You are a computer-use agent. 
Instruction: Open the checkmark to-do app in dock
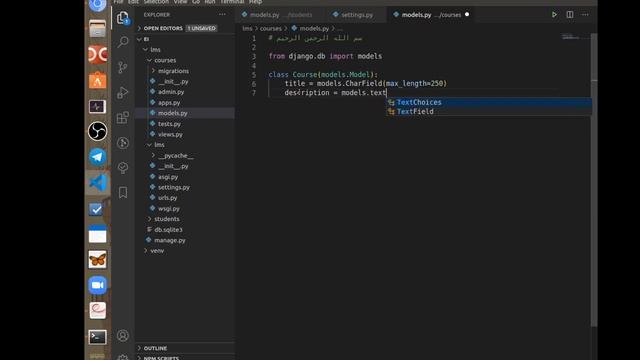pos(96,209)
